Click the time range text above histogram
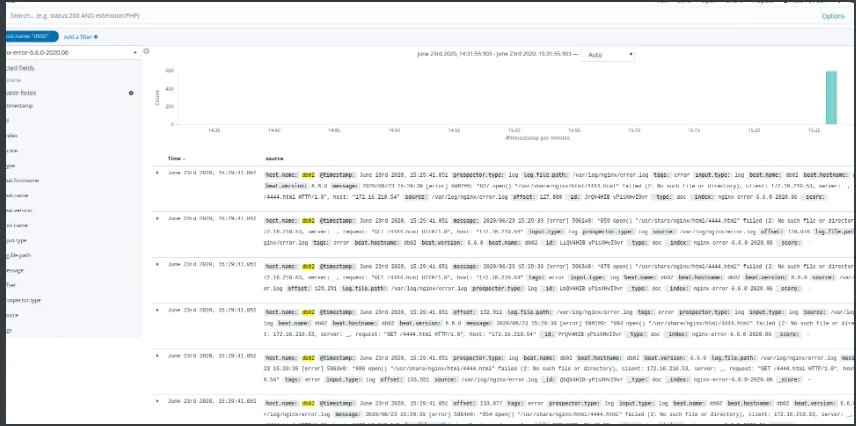Viewport: 856px width, 426px height. [x=494, y=54]
